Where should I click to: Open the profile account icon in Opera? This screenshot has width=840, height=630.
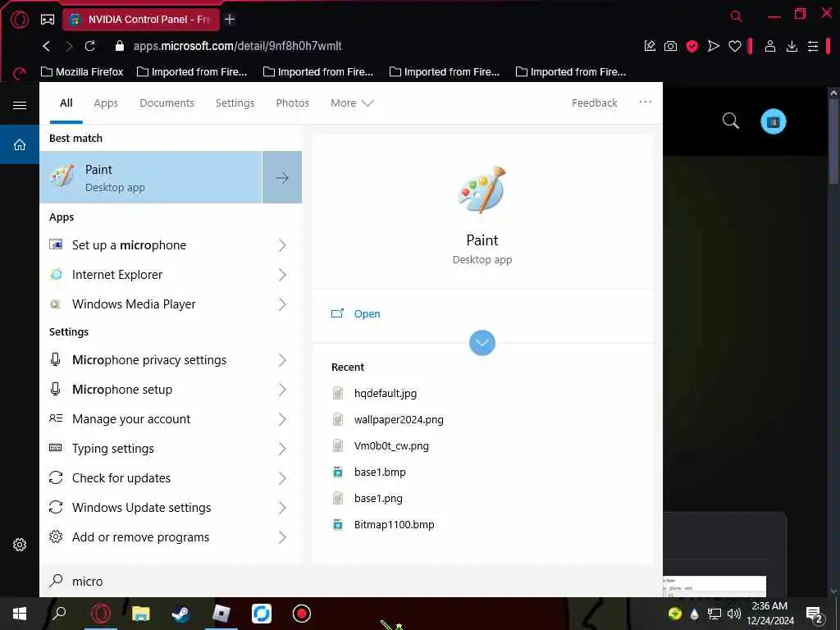(769, 46)
